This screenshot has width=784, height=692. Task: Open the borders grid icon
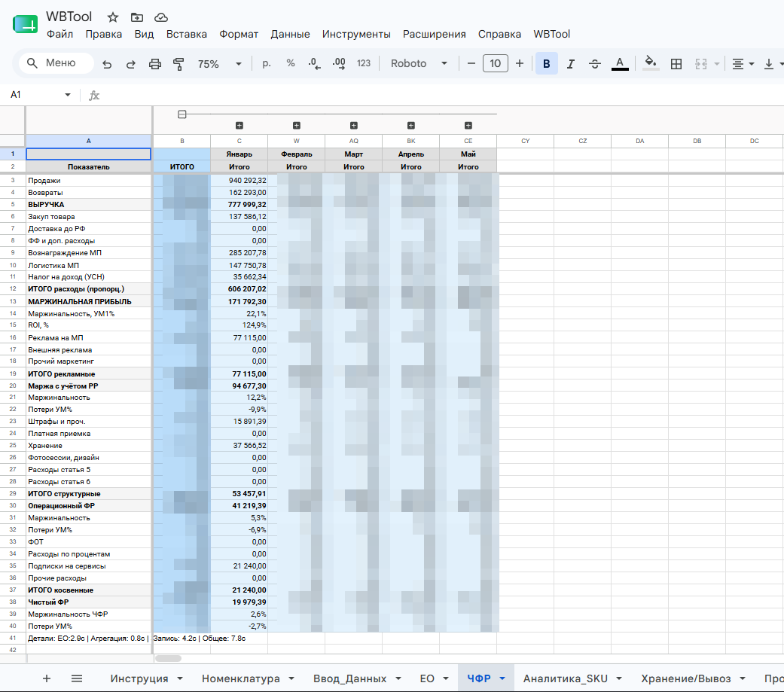tap(676, 64)
